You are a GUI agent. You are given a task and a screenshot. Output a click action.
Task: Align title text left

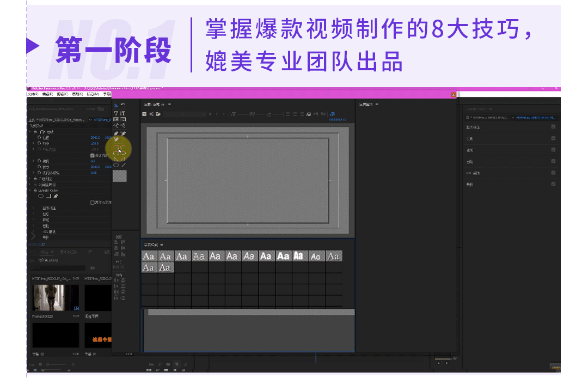coord(288,114)
